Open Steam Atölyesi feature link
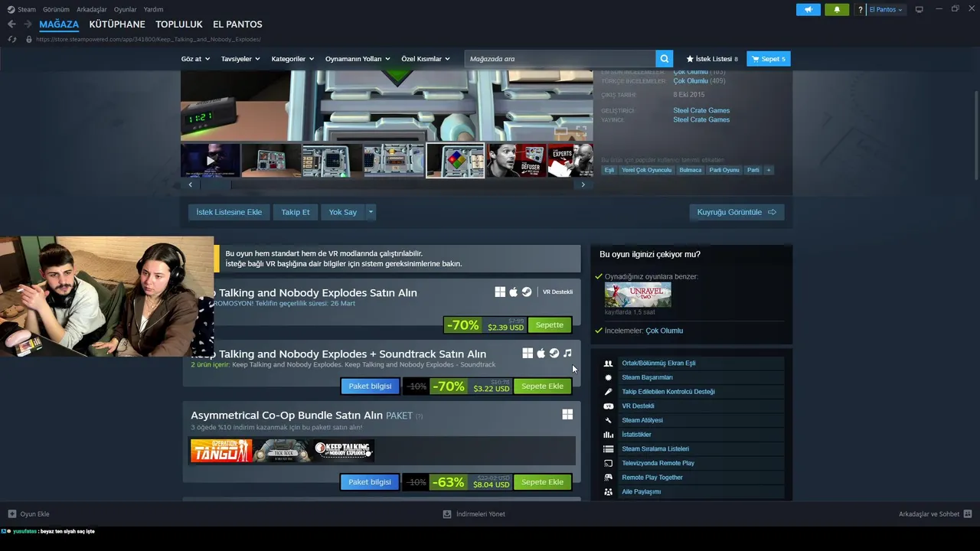 (x=642, y=420)
